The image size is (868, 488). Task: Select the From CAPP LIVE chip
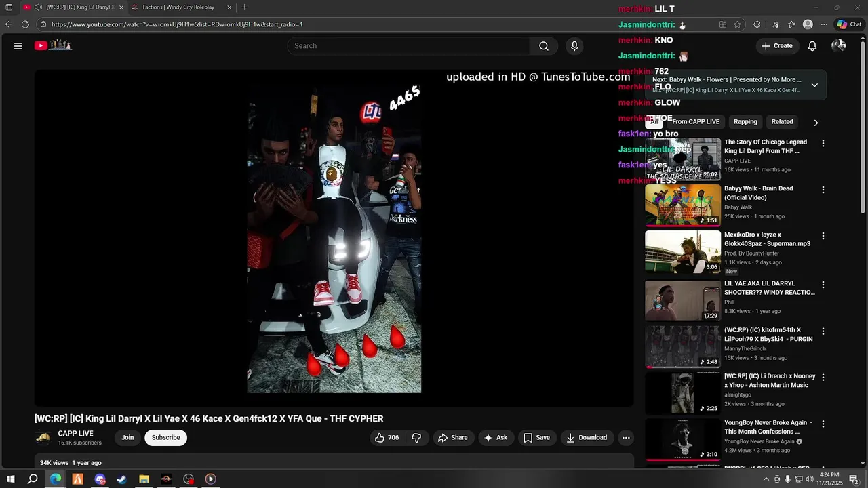pos(696,122)
